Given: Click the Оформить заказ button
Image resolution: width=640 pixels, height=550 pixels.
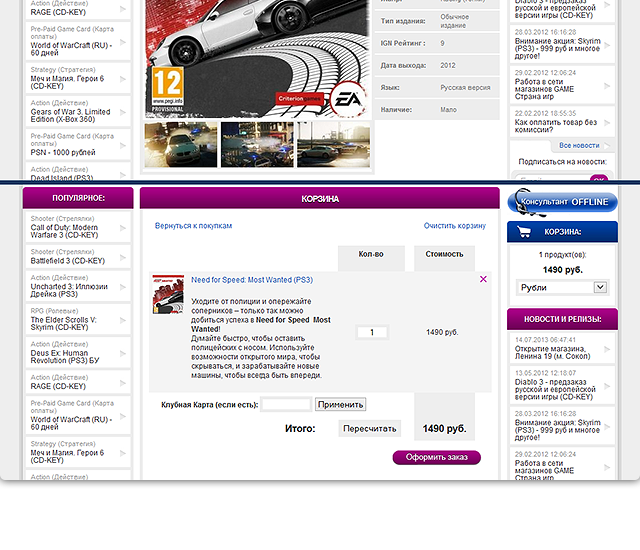Looking at the screenshot, I should [436, 457].
